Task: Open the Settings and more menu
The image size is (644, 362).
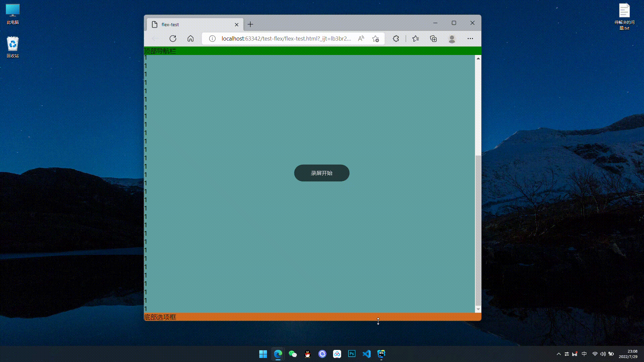Action: pos(470,39)
